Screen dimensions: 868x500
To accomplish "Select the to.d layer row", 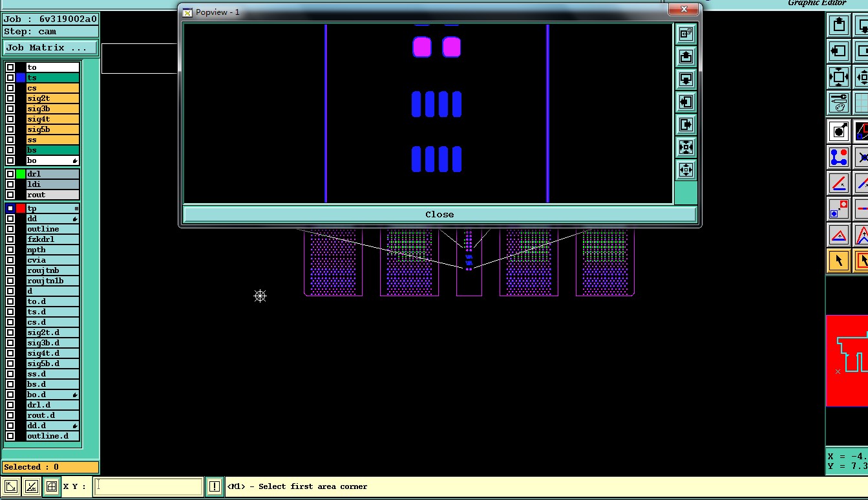I will [x=53, y=301].
